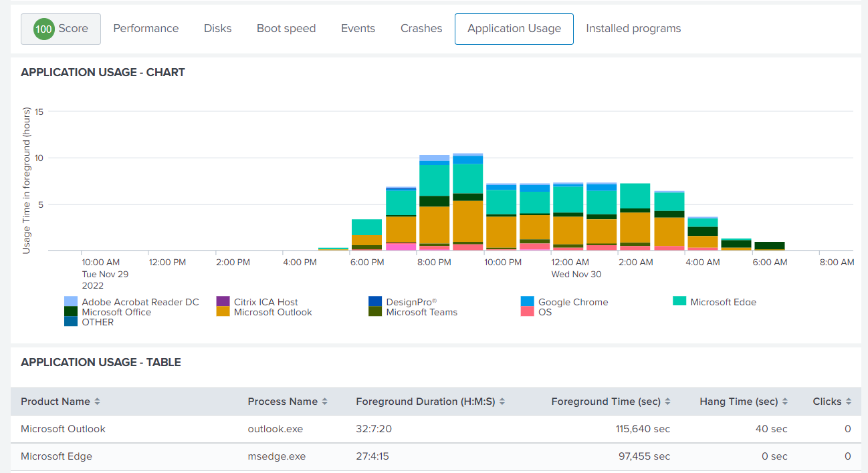The width and height of the screenshot is (868, 473).
Task: Click the 115,640 sec foreground time cell
Action: [x=643, y=429]
